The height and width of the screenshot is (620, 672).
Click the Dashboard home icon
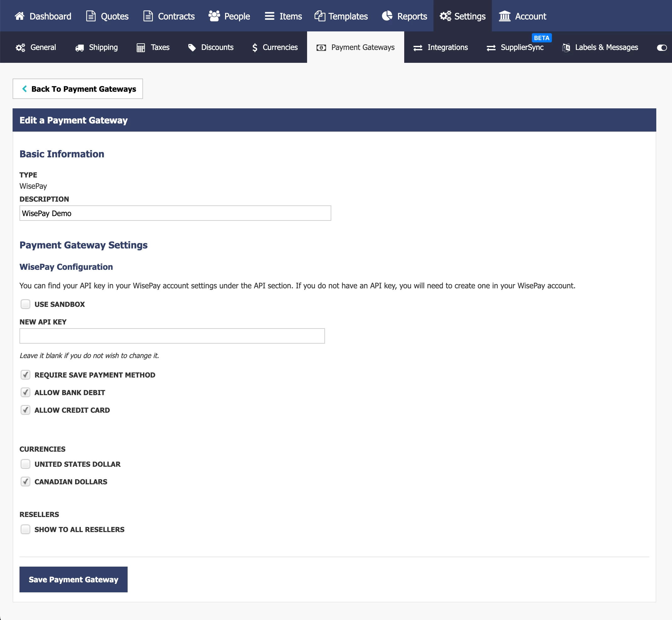tap(20, 16)
